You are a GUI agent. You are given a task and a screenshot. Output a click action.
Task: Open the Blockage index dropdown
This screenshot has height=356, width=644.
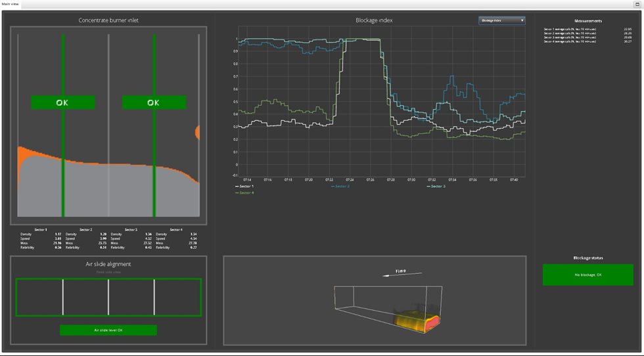499,20
